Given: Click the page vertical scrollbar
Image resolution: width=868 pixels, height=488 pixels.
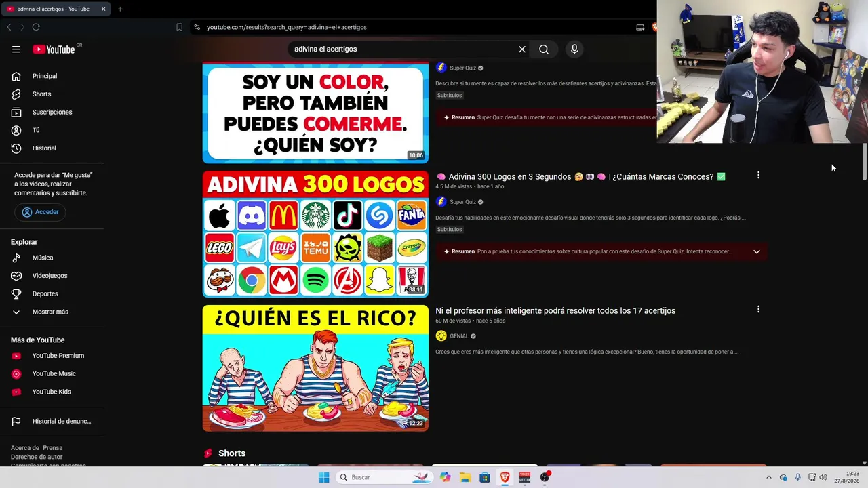Looking at the screenshot, I should tap(864, 163).
